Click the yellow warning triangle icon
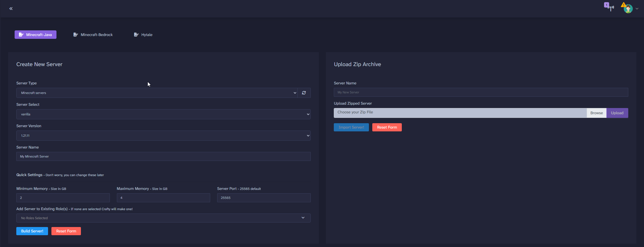This screenshot has height=247, width=644. click(623, 5)
